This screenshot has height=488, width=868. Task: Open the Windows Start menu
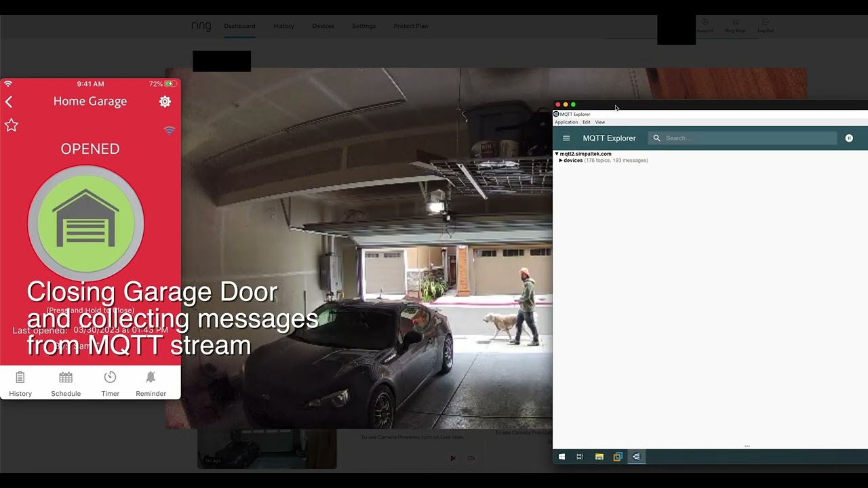click(x=561, y=457)
